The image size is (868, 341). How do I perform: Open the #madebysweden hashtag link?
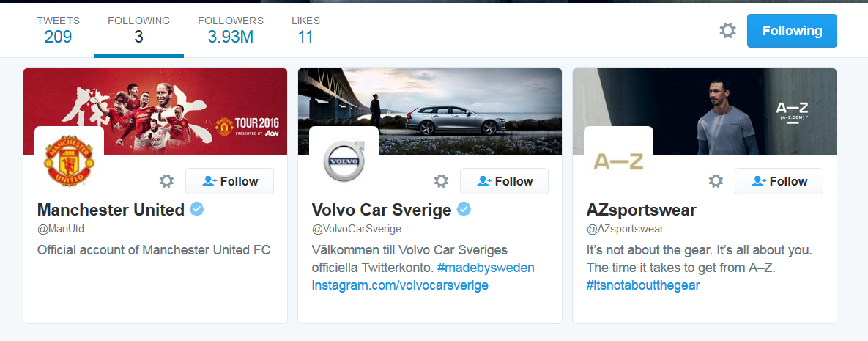point(486,268)
